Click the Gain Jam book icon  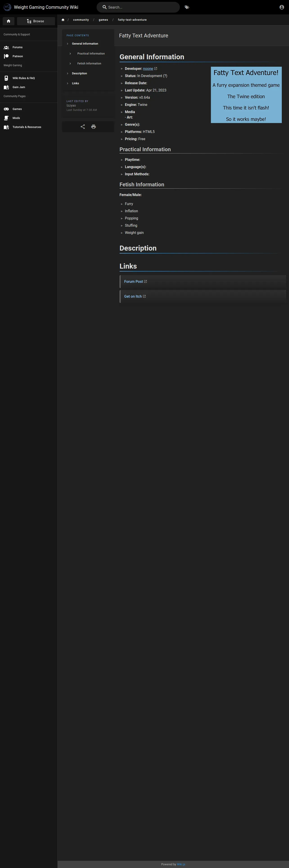pyautogui.click(x=6, y=87)
